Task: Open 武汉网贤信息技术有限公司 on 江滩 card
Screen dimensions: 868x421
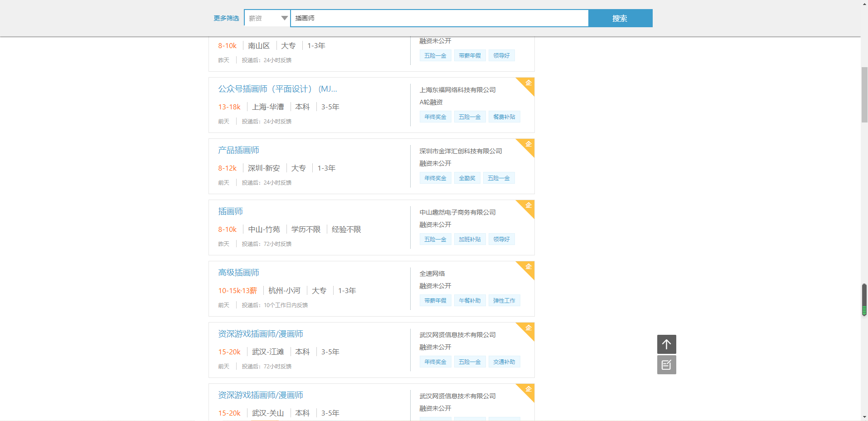Action: coord(457,335)
